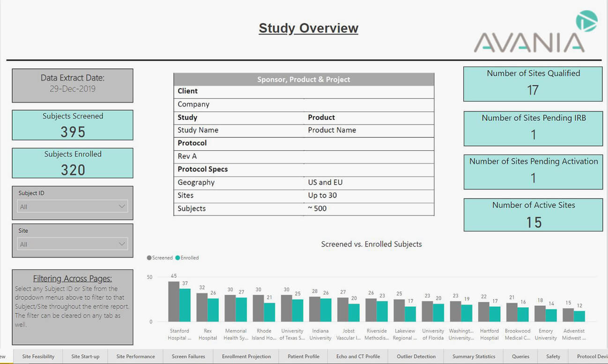Switch to the Safety tab

[553, 357]
